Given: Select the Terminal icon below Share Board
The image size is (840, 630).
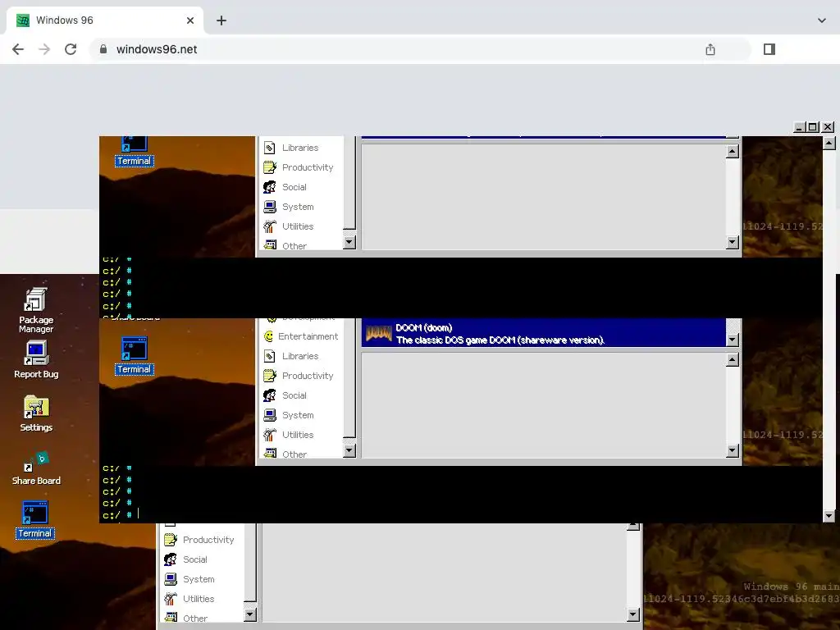Looking at the screenshot, I should tap(35, 519).
